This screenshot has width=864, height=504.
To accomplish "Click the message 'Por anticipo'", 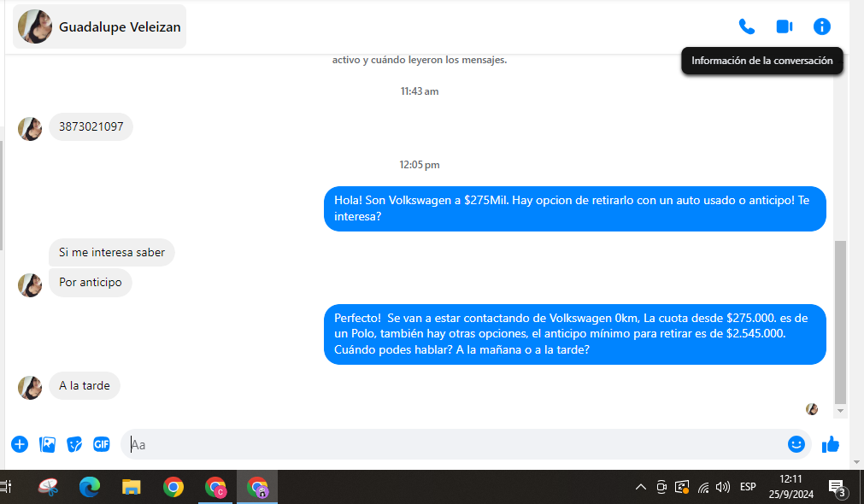I will tap(91, 282).
